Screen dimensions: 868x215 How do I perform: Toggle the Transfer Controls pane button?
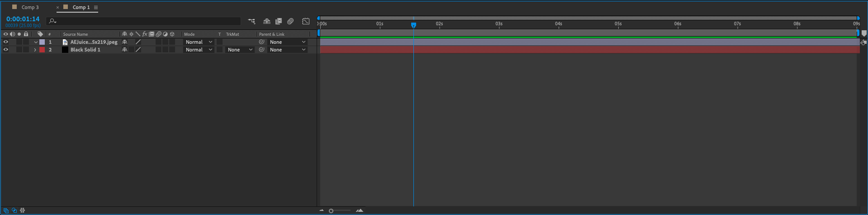pos(14,210)
